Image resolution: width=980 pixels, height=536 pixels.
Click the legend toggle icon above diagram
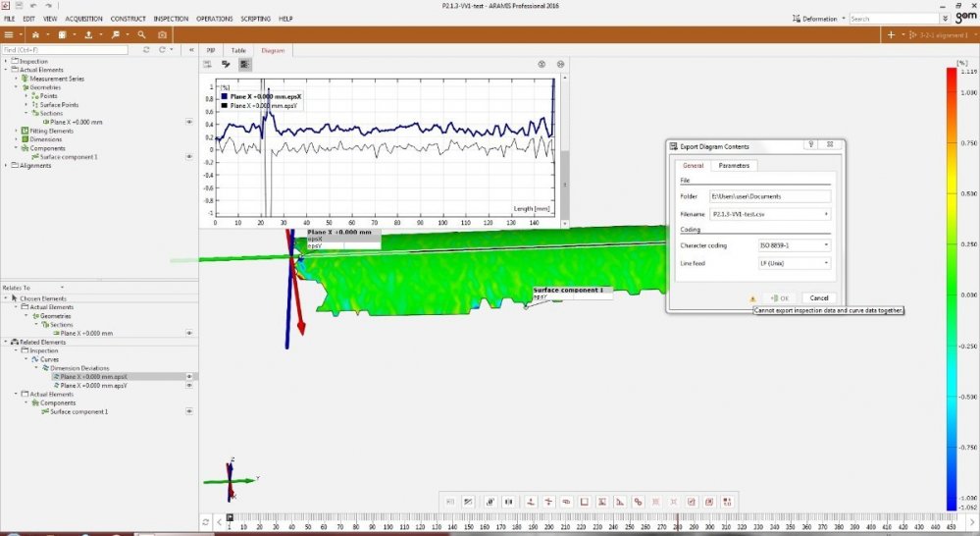tap(244, 64)
